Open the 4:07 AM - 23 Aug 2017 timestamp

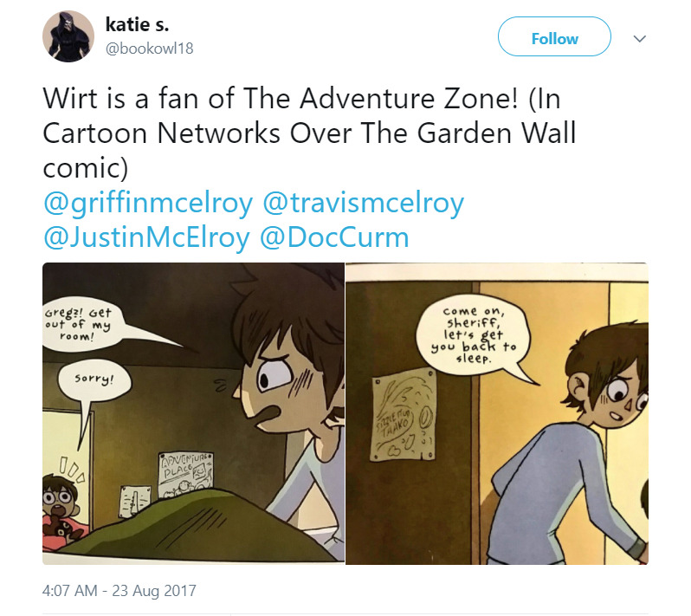click(119, 590)
